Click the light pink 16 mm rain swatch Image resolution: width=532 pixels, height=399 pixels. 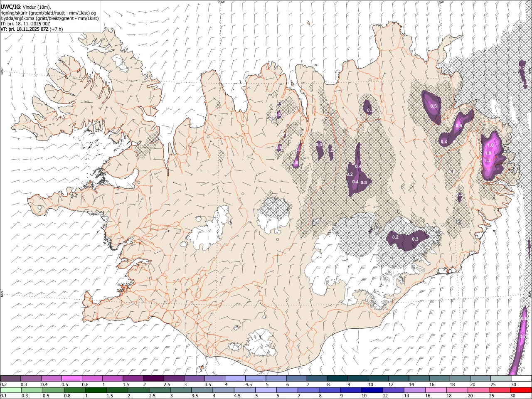click(436, 390)
